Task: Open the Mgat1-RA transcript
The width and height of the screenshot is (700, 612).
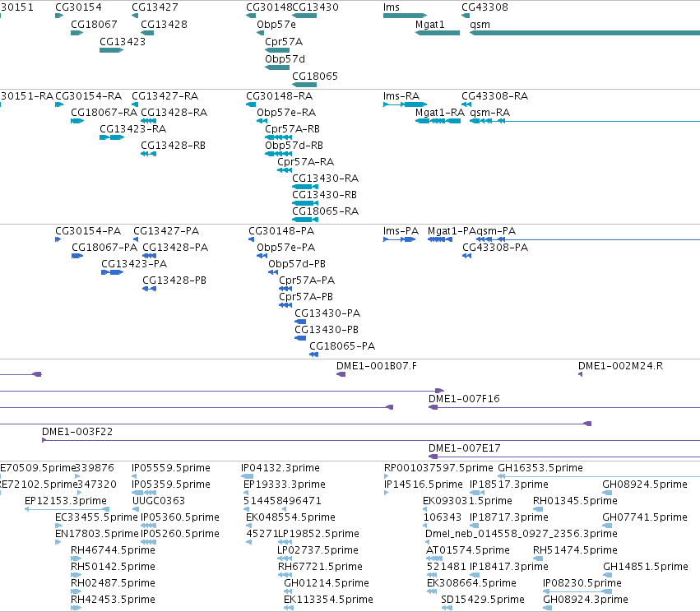Action: point(438,121)
